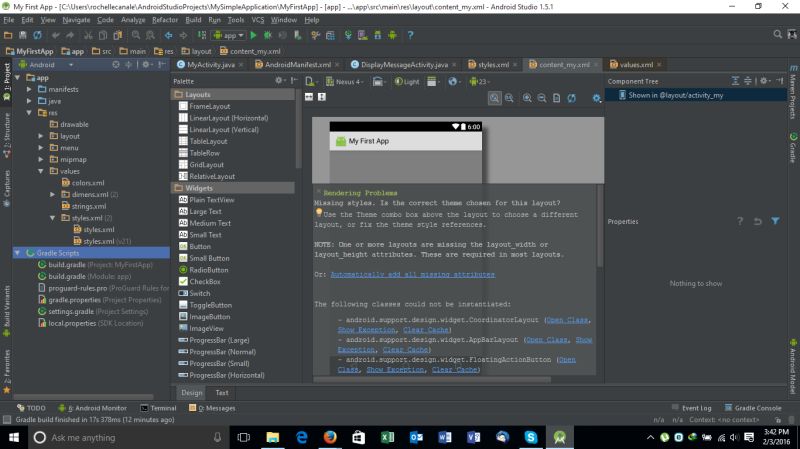Toggle the Event Log tool window

pos(691,408)
